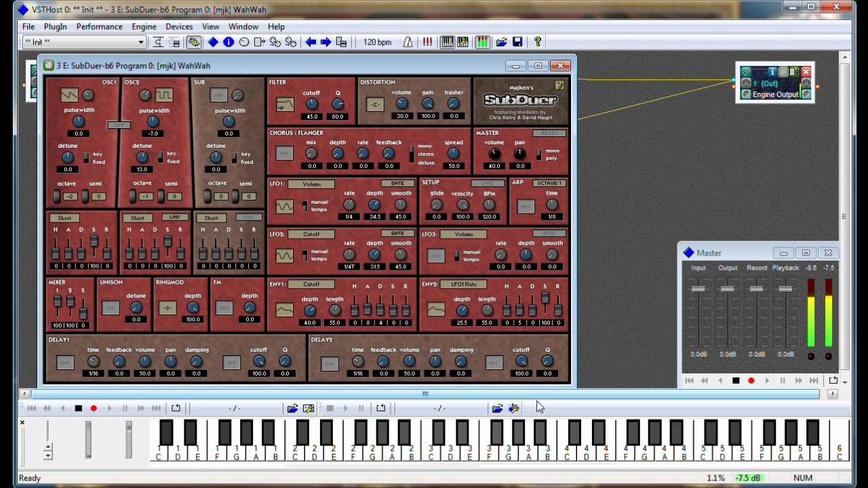Image resolution: width=868 pixels, height=488 pixels.
Task: Toggle the SUB oscillator OFF button
Action: [x=218, y=95]
